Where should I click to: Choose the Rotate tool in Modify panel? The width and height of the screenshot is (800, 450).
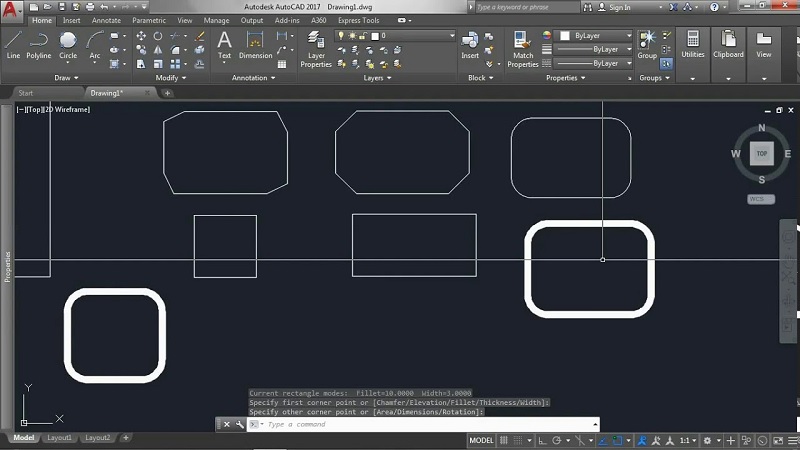click(x=158, y=36)
